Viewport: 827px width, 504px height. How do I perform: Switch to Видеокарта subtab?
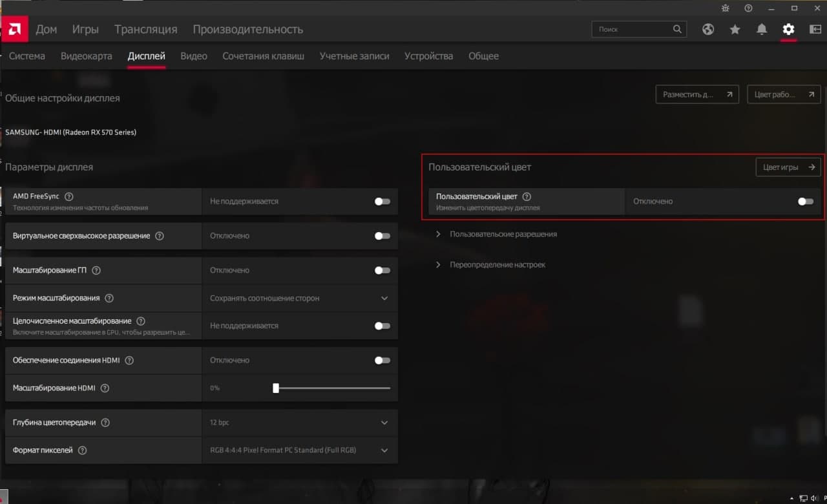click(87, 56)
